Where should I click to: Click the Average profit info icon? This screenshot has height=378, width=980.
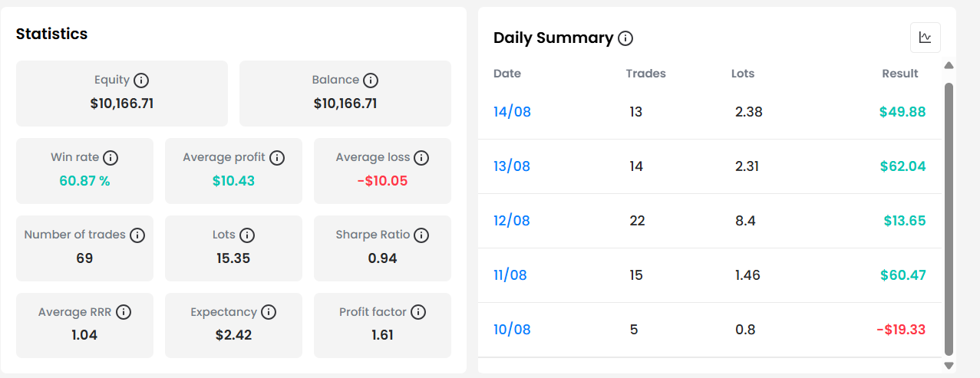[x=277, y=158]
